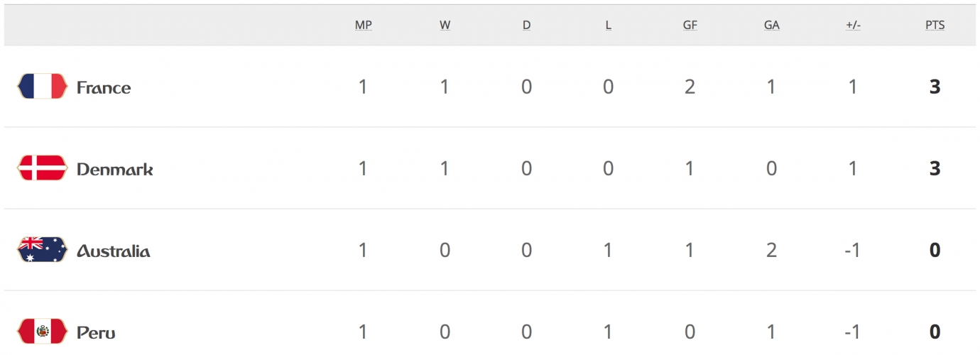Click the Peru flag icon
980x355 pixels.
click(x=42, y=332)
